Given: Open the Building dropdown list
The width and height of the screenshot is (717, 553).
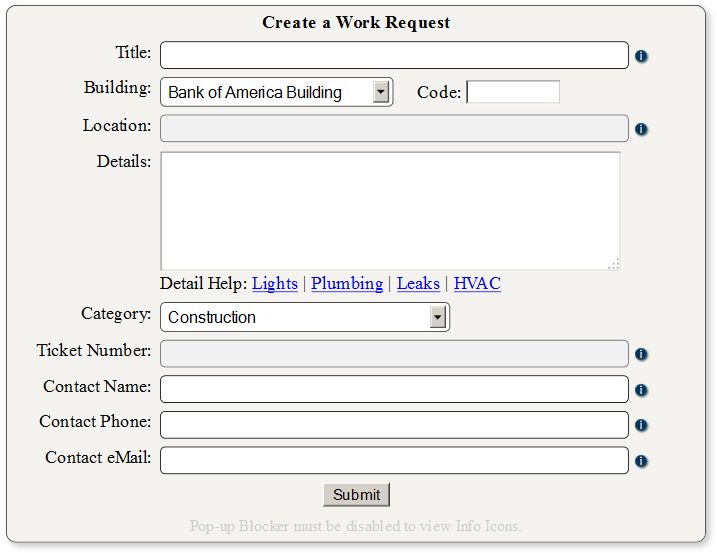Looking at the screenshot, I should tap(380, 92).
